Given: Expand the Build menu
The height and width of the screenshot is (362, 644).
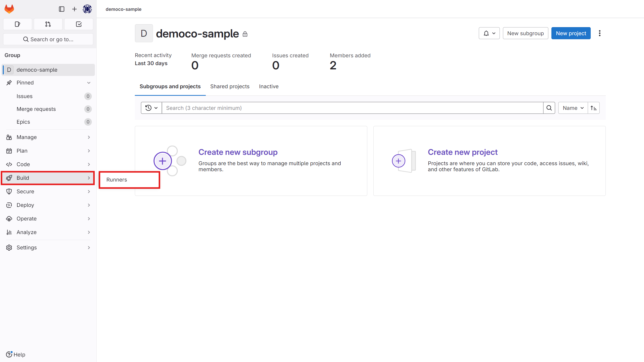Looking at the screenshot, I should click(x=48, y=178).
